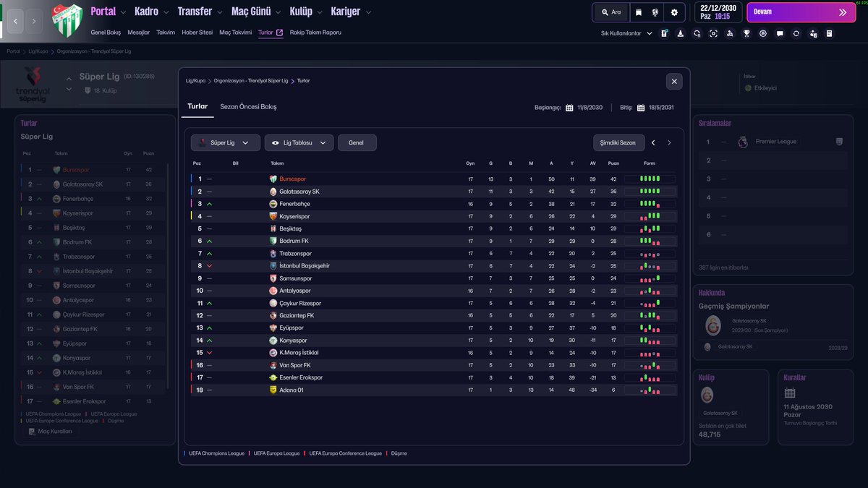Click the trophy shortcut icon

[x=746, y=33]
